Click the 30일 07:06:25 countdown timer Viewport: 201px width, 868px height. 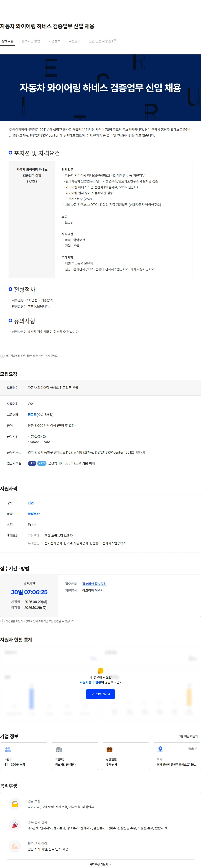click(29, 592)
